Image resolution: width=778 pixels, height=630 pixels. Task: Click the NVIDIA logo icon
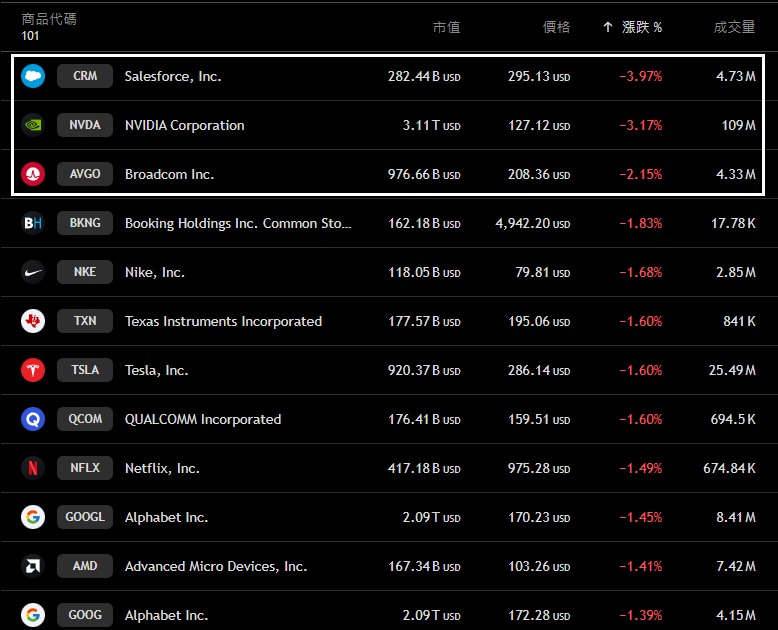tap(33, 125)
